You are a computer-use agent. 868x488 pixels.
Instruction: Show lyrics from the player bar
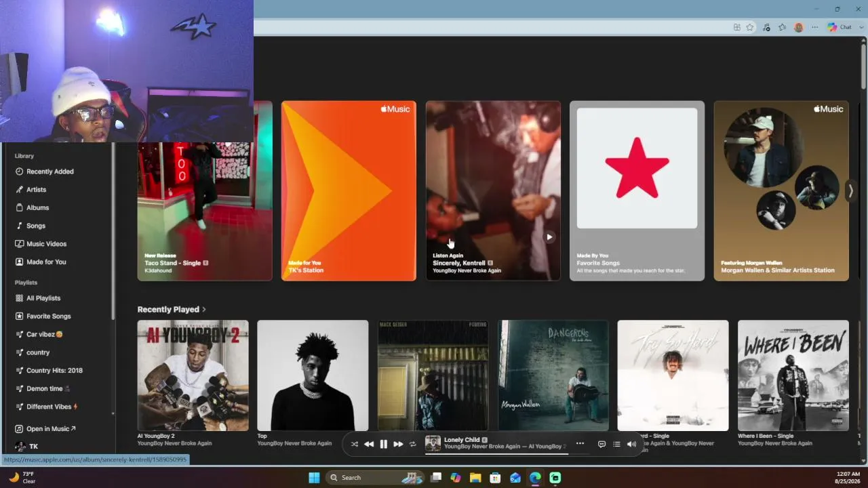(601, 444)
